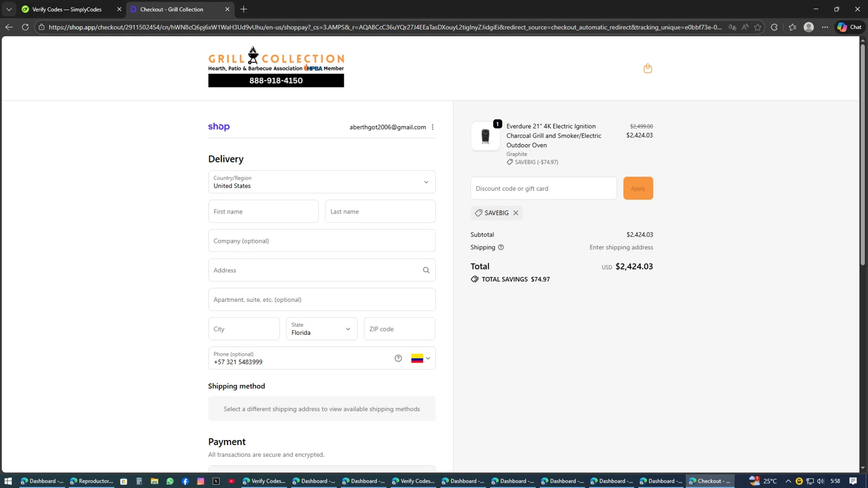Add this page to browser favorites

757,27
